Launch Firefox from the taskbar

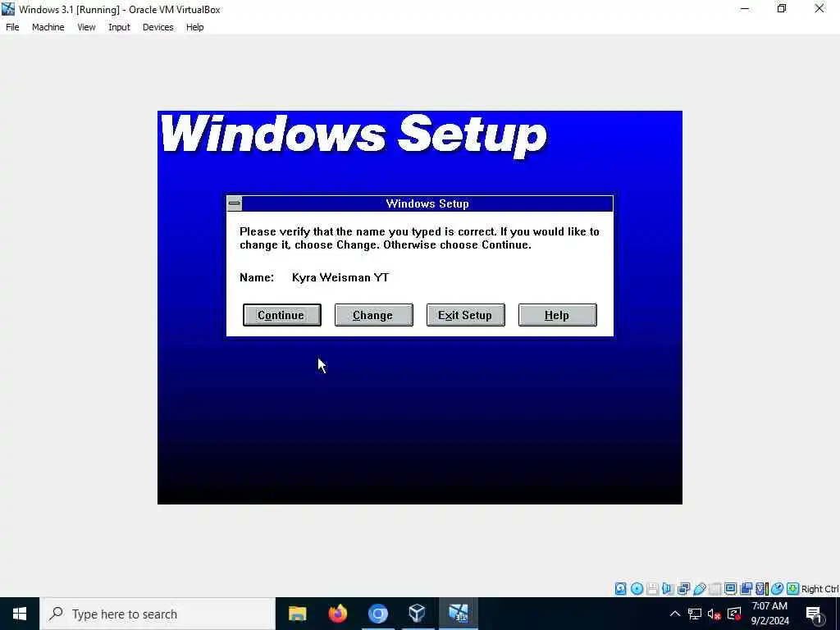(337, 614)
